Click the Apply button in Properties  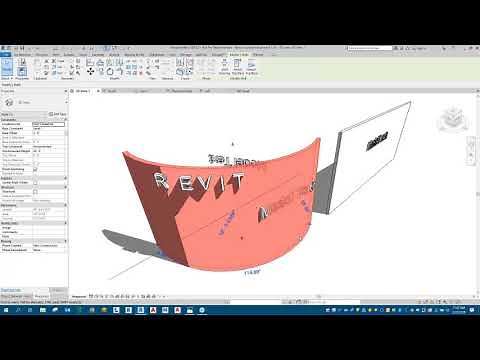[58, 290]
